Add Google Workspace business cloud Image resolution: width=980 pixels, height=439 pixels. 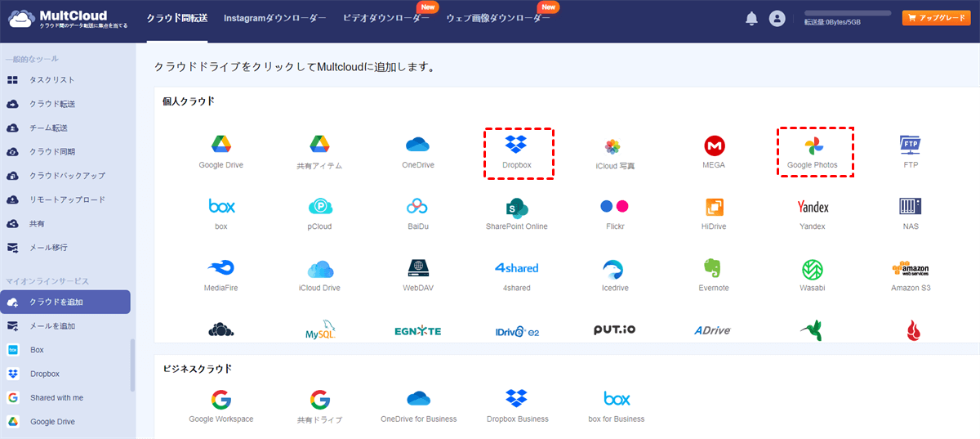[221, 405]
